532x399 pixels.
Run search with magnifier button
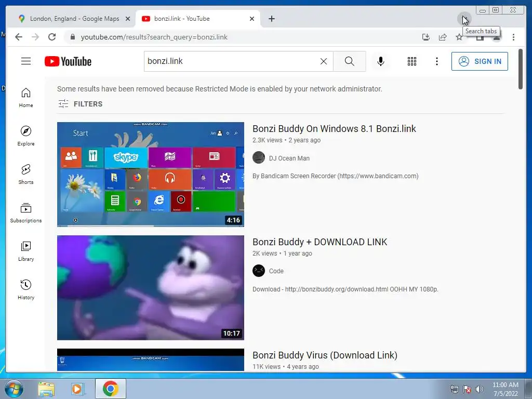(x=350, y=61)
